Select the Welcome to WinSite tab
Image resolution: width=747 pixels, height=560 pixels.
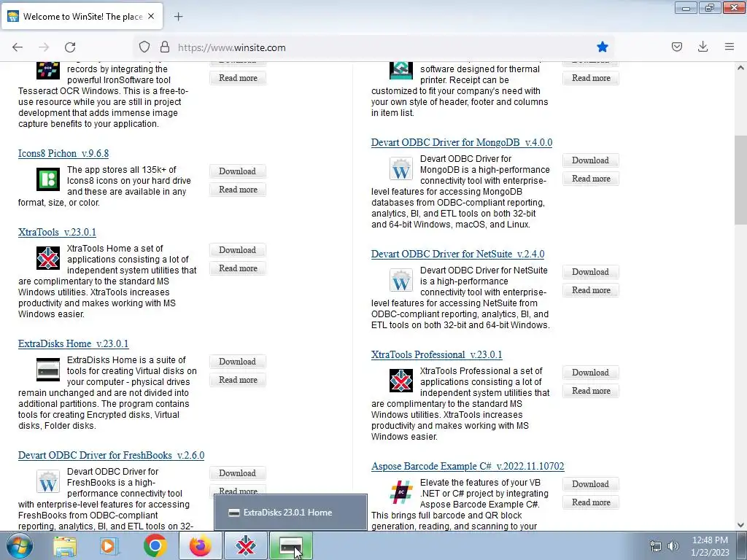(82, 16)
